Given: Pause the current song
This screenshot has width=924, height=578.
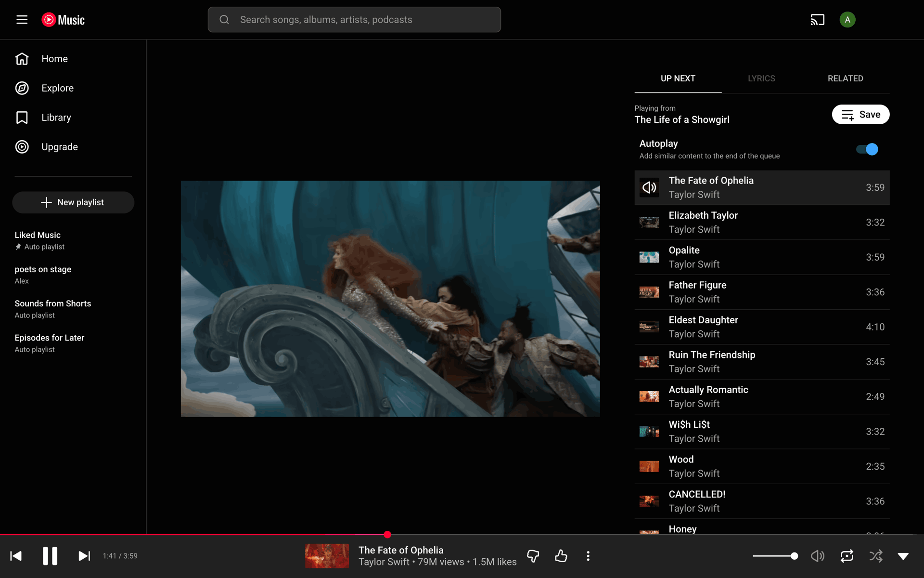Looking at the screenshot, I should (50, 556).
